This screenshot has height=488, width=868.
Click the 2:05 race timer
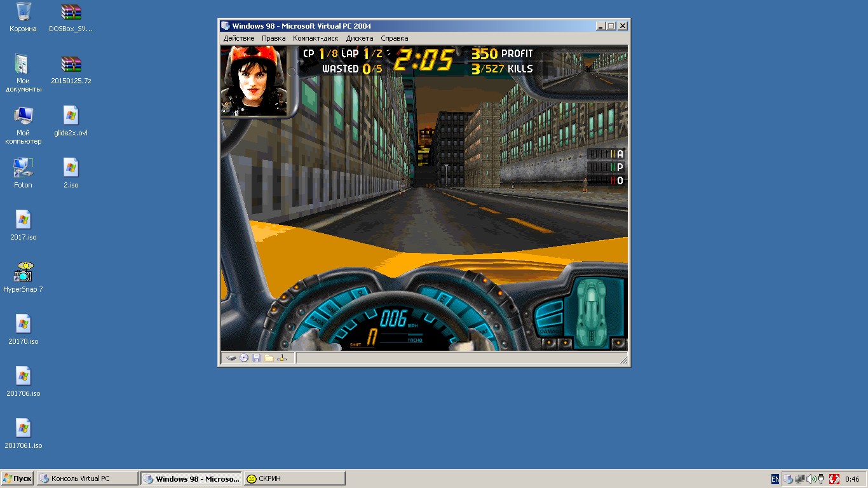[x=423, y=61]
